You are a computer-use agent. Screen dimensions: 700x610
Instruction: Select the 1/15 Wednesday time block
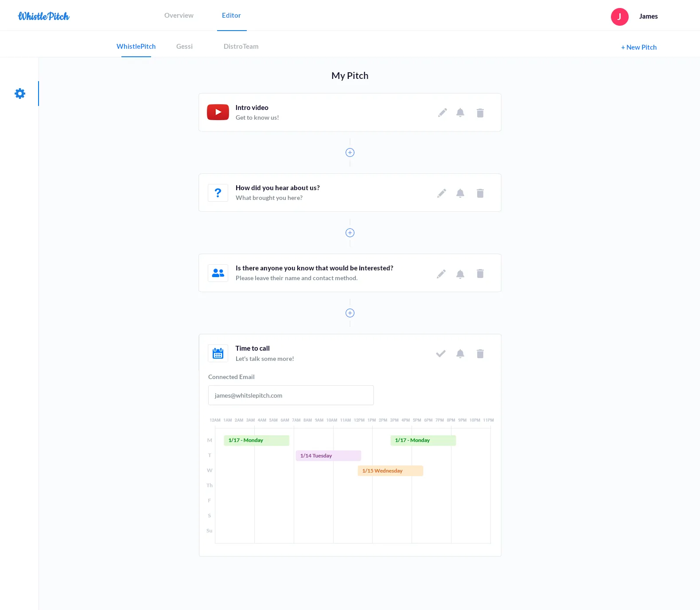click(390, 471)
